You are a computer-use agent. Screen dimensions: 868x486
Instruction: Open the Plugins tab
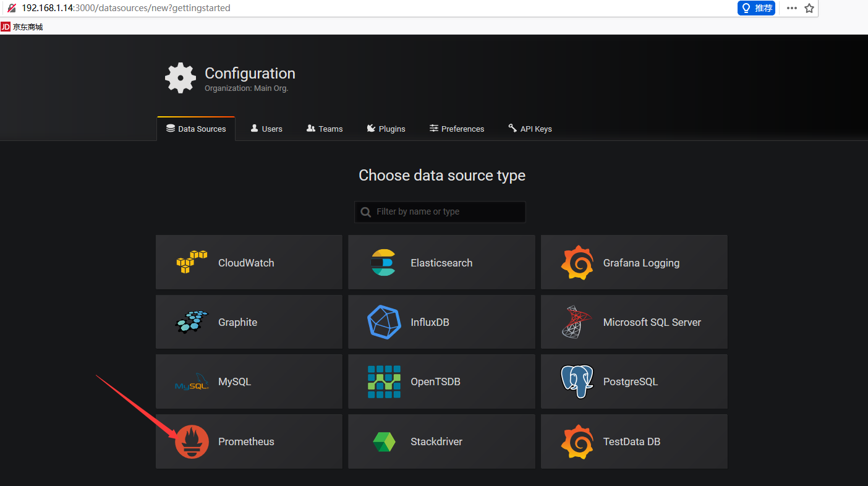(x=386, y=129)
